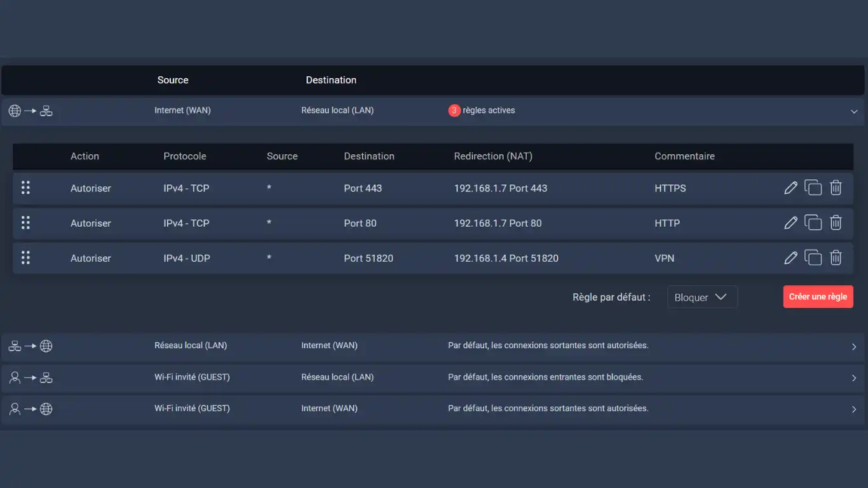Click the drag handle of HTTP rule
The height and width of the screenshot is (488, 868).
(x=25, y=223)
